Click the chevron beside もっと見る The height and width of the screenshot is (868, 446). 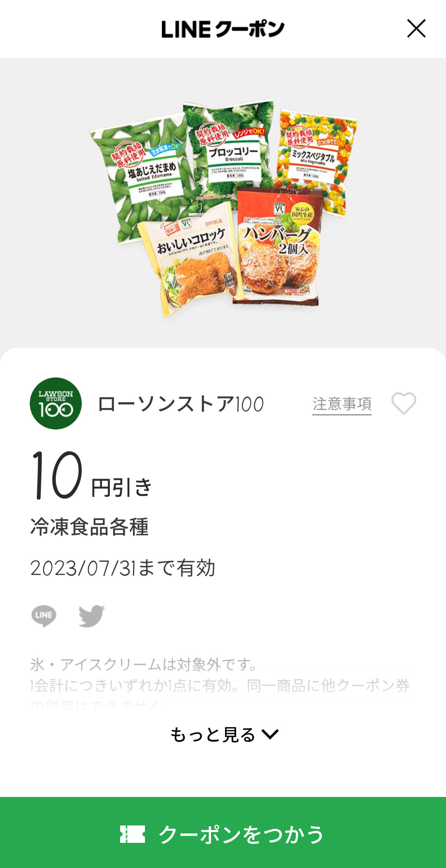270,734
